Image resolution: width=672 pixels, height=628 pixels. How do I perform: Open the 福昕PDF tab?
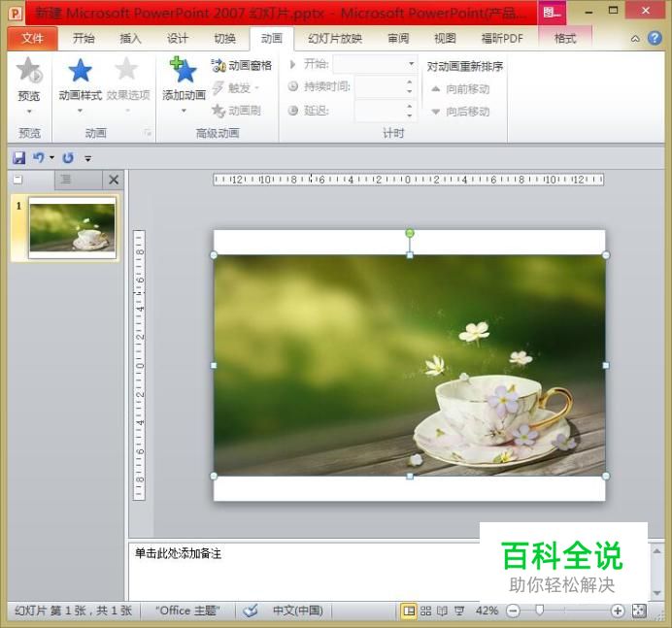coord(502,39)
